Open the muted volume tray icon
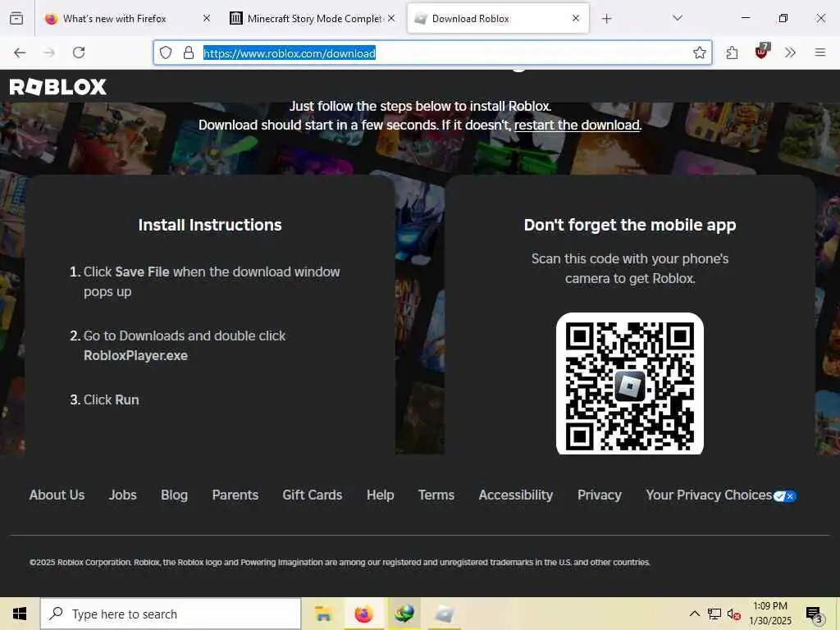Image resolution: width=840 pixels, height=630 pixels. pos(733,614)
